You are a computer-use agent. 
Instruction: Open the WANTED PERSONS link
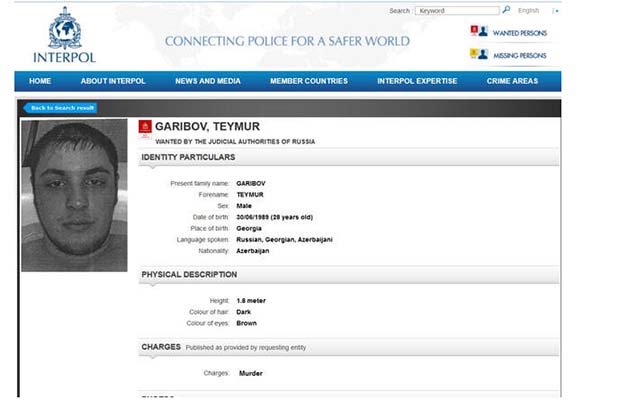pos(520,33)
